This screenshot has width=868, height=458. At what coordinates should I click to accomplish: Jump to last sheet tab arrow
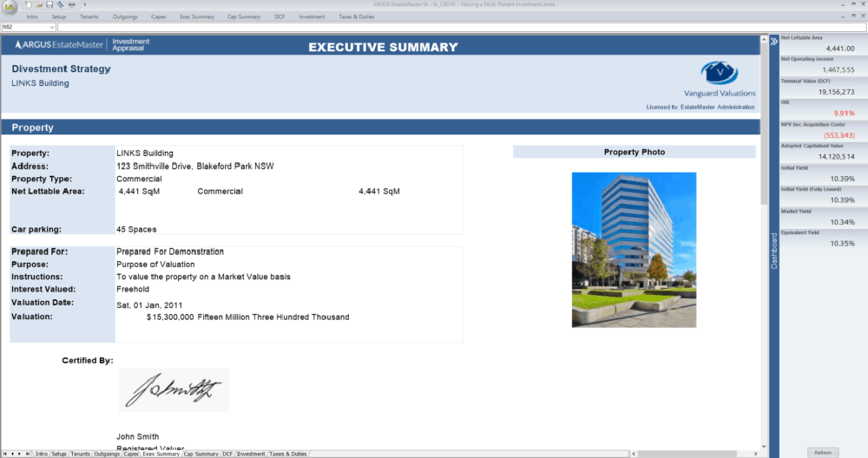(27, 454)
